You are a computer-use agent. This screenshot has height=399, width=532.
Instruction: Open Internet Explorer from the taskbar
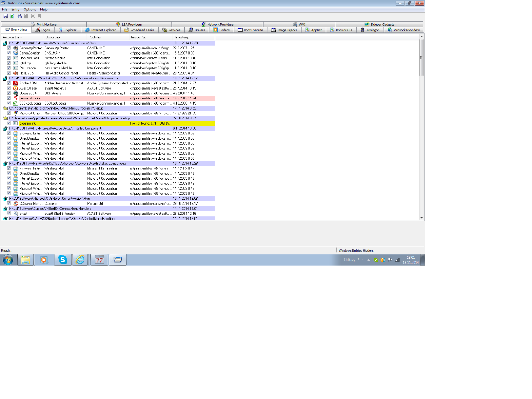pos(80,260)
